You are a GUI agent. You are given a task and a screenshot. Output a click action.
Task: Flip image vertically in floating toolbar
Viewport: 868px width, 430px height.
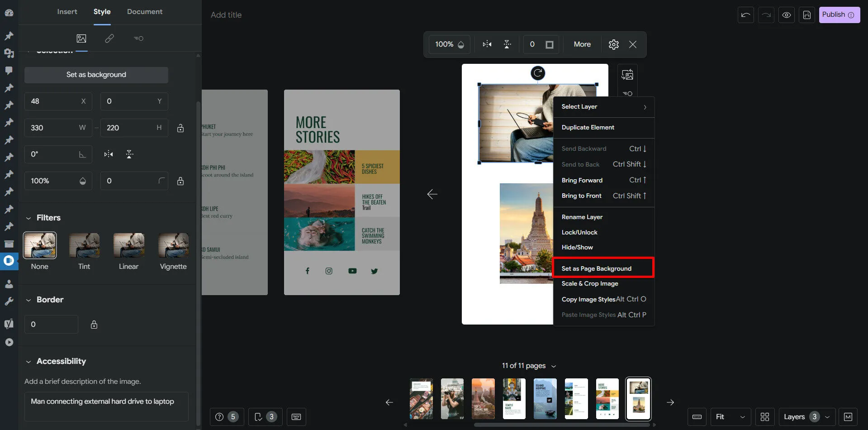(x=507, y=44)
